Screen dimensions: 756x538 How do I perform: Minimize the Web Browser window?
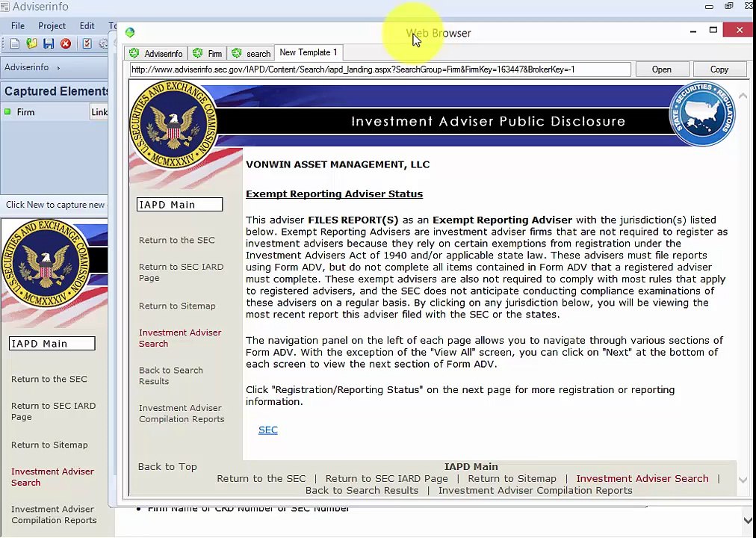click(x=693, y=31)
